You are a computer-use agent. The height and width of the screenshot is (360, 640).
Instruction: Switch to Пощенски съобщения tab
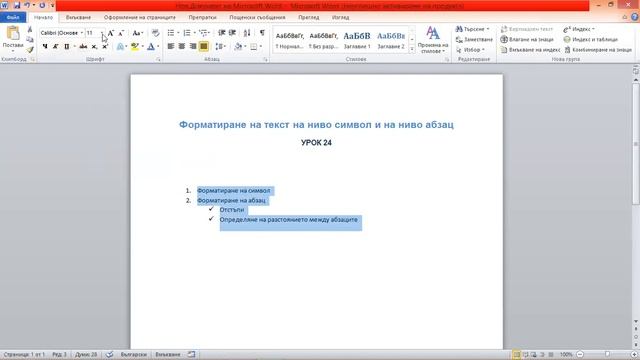(x=257, y=18)
